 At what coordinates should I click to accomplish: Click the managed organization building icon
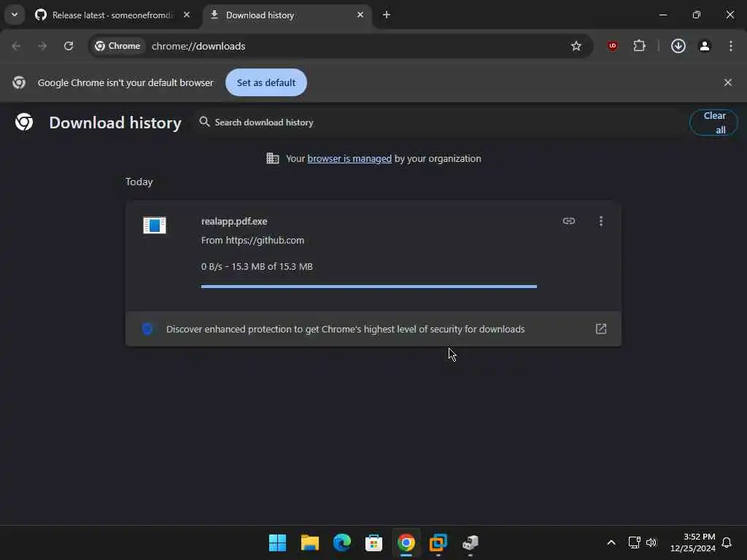click(273, 158)
